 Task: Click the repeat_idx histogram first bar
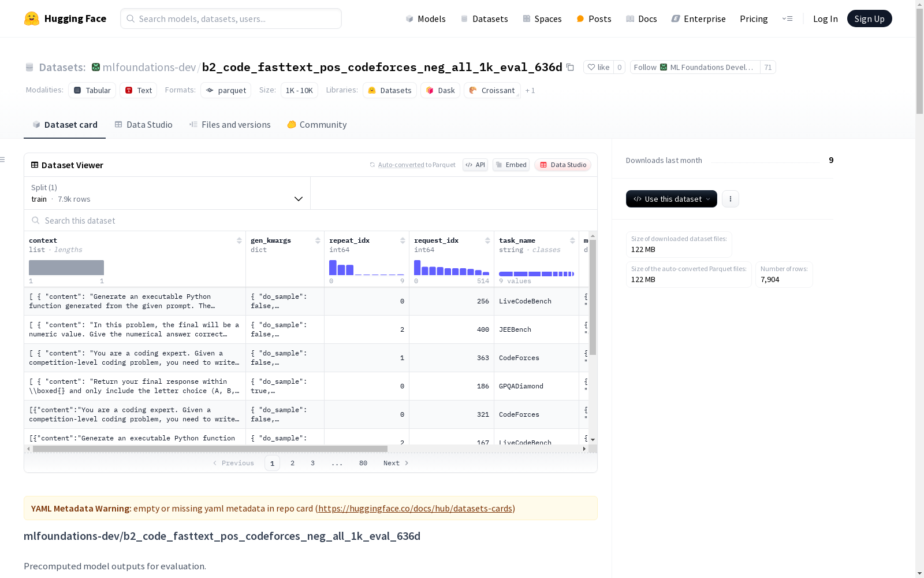coord(333,268)
